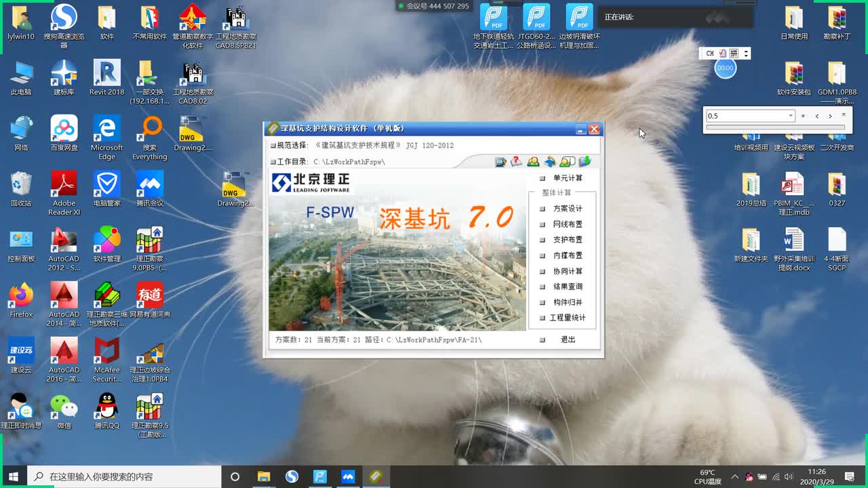The width and height of the screenshot is (868, 488).
Task: Click the taskbar search box
Action: pyautogui.click(x=125, y=476)
